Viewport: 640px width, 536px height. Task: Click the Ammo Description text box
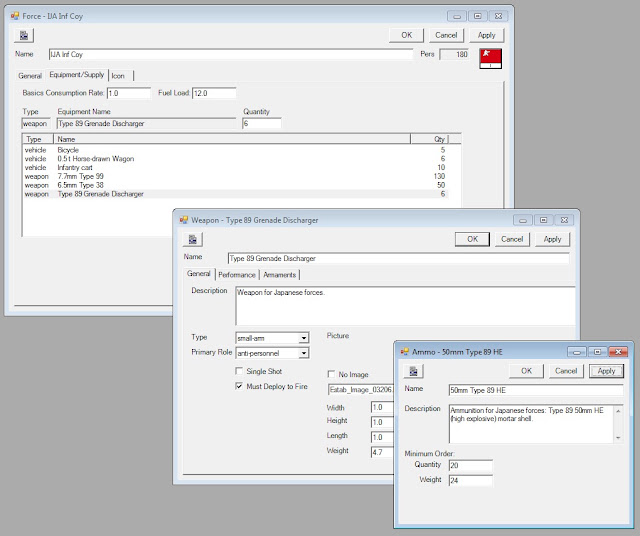[x=531, y=424]
